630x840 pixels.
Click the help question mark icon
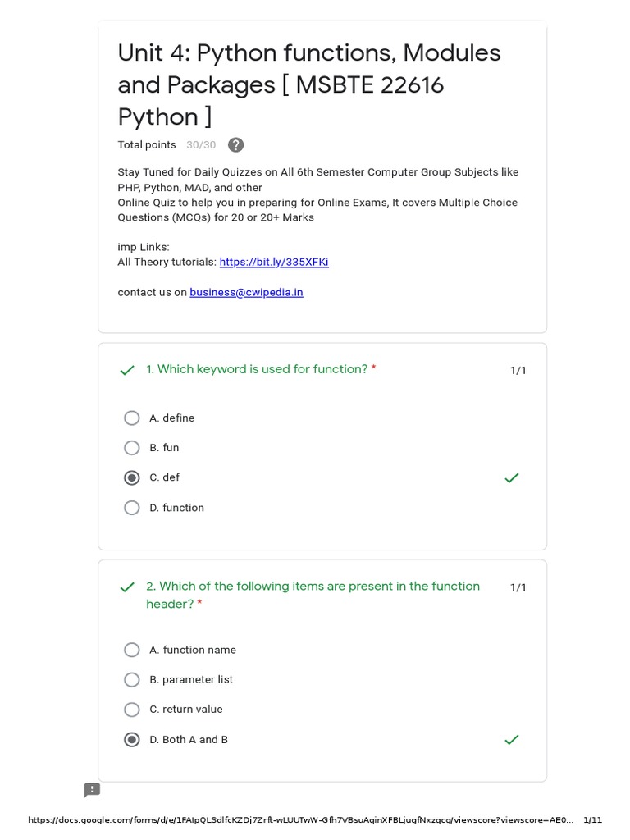tap(235, 145)
